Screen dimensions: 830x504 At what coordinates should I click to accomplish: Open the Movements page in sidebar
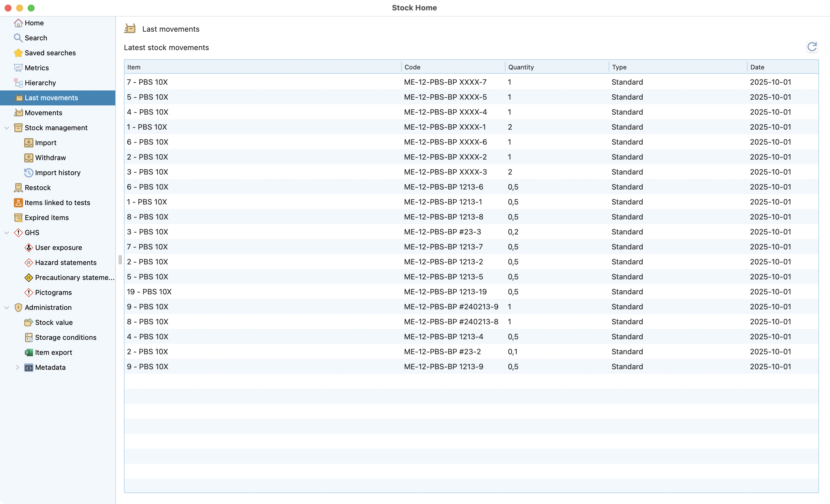(x=43, y=113)
